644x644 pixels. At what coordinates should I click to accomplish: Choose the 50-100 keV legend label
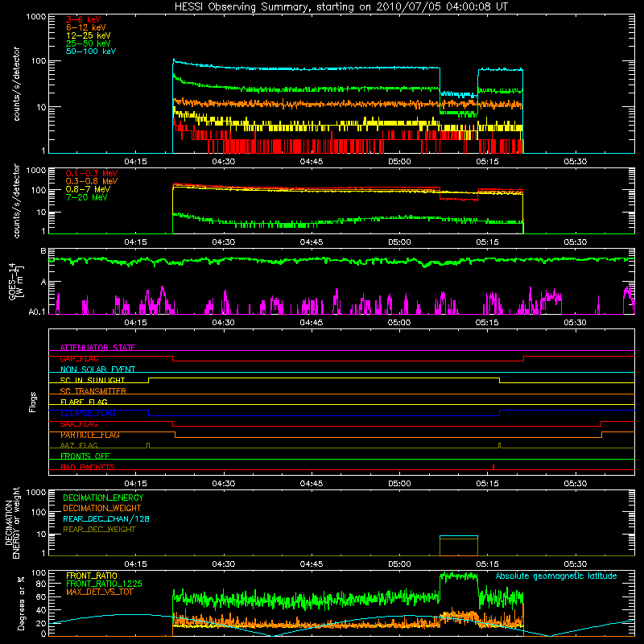coord(91,52)
